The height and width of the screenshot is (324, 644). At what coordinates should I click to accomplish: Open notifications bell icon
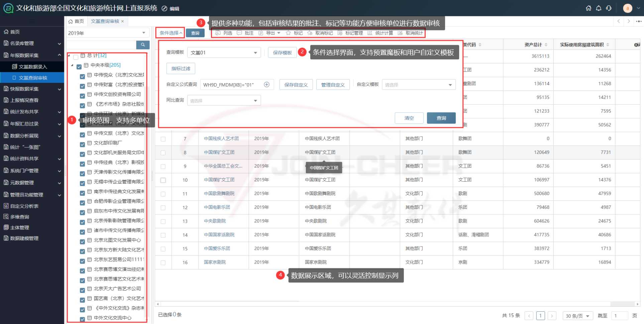[x=599, y=8]
